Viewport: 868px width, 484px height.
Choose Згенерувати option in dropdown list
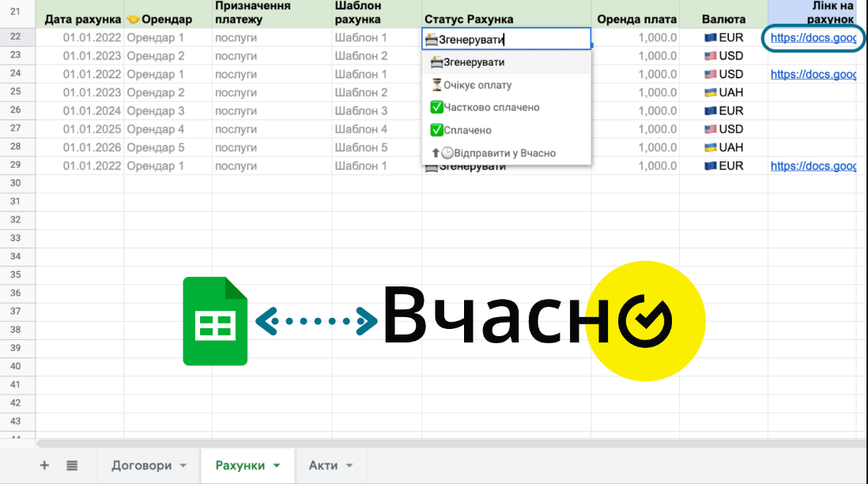(x=507, y=62)
